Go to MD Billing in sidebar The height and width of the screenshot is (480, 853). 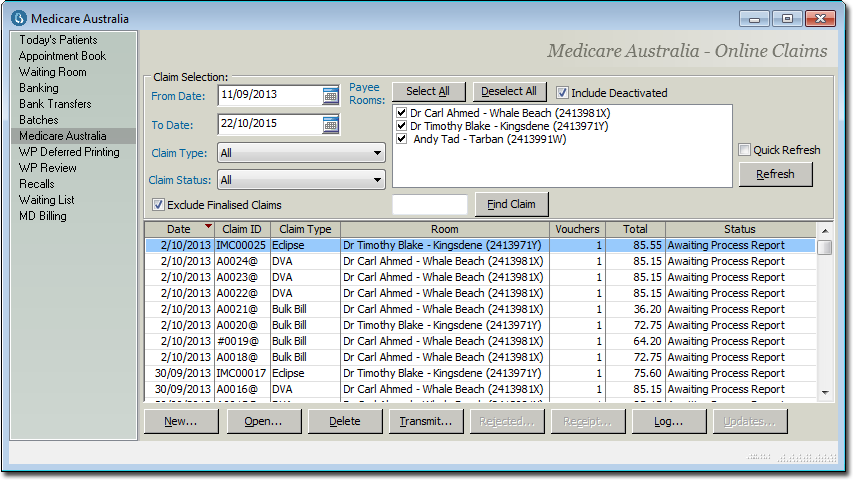coord(43,216)
